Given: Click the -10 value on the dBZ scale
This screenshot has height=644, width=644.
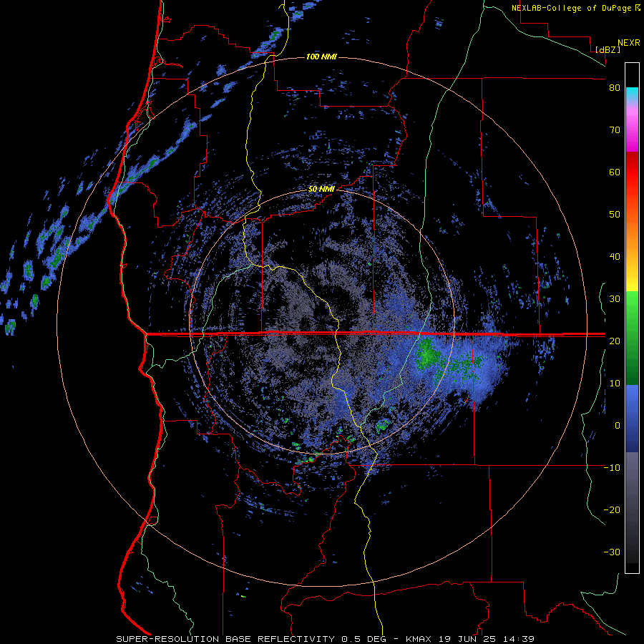Looking at the screenshot, I should [x=612, y=468].
